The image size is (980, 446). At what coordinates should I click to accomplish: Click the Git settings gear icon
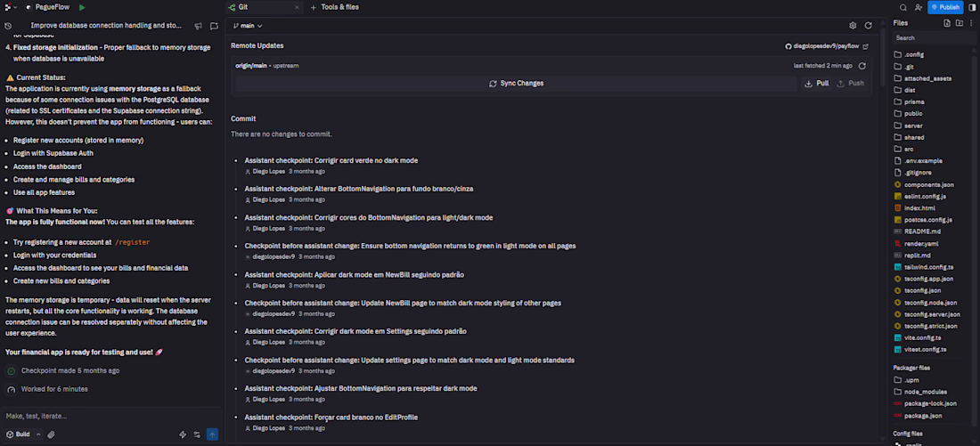click(x=853, y=26)
